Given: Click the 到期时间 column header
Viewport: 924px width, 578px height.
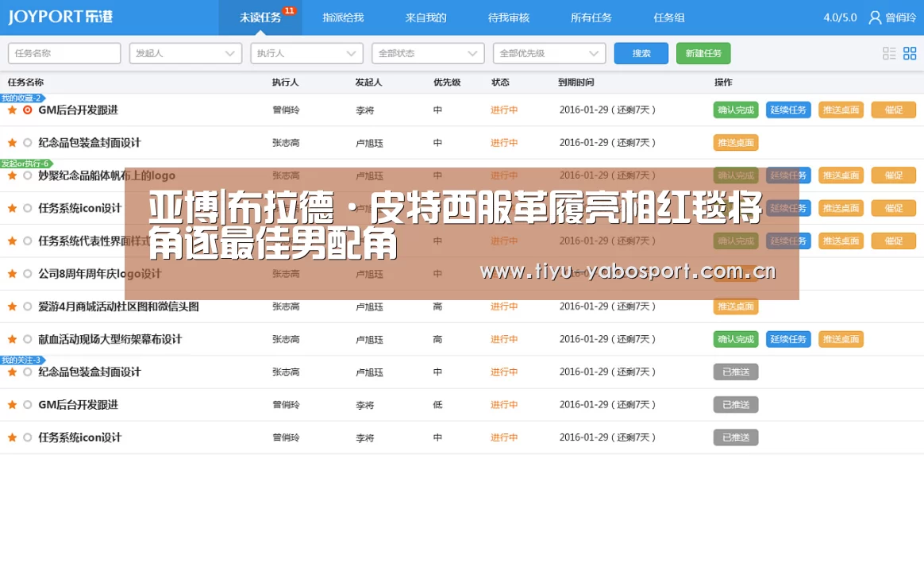Looking at the screenshot, I should (x=576, y=83).
